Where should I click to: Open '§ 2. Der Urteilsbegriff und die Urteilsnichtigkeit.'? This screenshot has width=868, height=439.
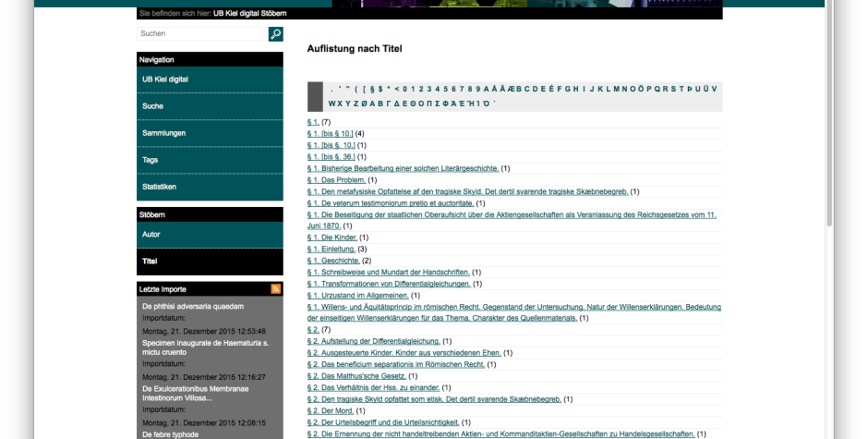click(x=383, y=422)
